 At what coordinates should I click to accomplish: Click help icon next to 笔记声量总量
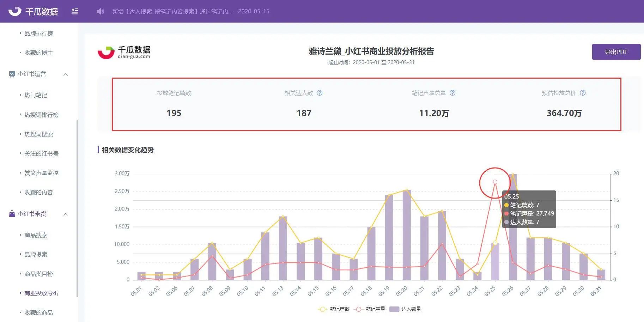452,93
